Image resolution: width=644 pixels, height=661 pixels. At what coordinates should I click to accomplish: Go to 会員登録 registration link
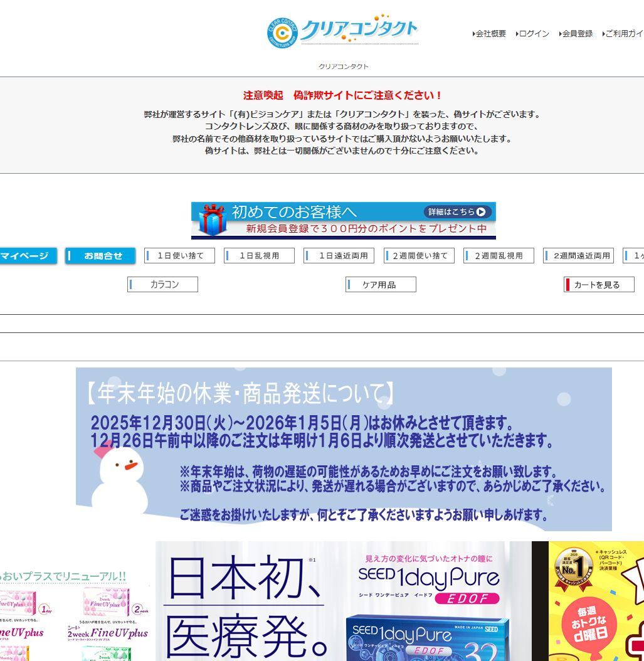576,34
